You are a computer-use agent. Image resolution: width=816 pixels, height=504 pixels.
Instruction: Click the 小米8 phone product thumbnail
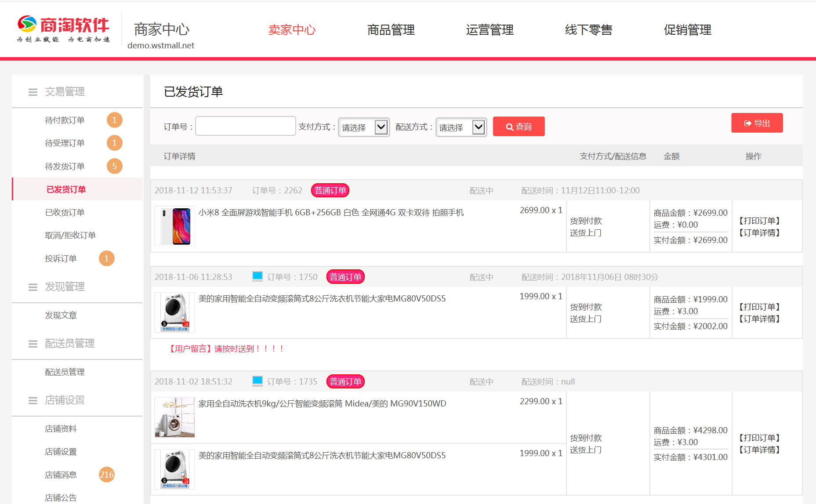coord(174,226)
